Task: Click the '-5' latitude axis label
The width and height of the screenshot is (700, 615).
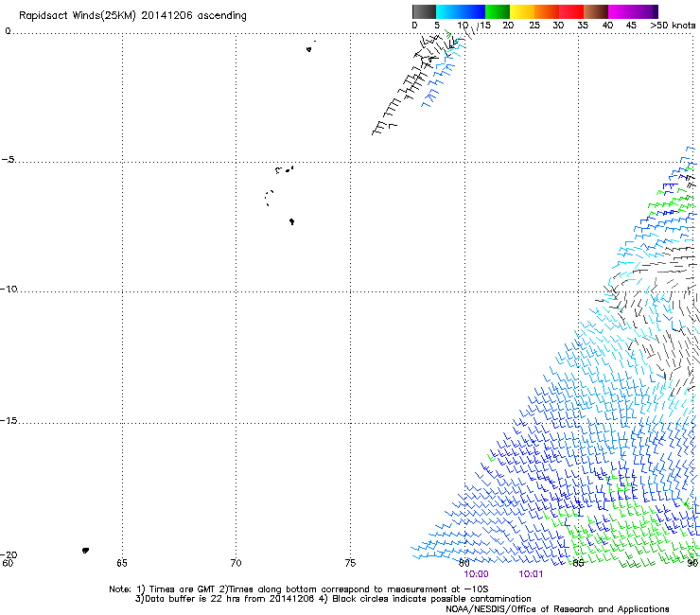Action: click(x=8, y=160)
